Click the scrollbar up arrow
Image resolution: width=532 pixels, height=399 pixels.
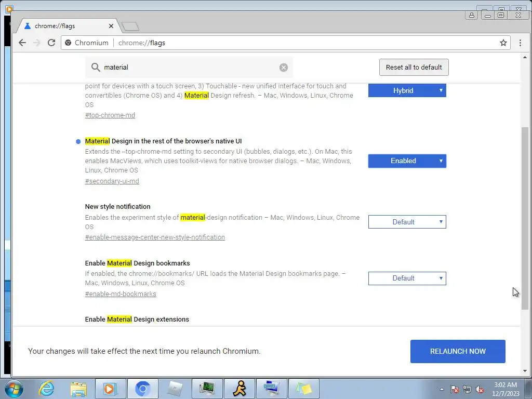click(x=525, y=57)
